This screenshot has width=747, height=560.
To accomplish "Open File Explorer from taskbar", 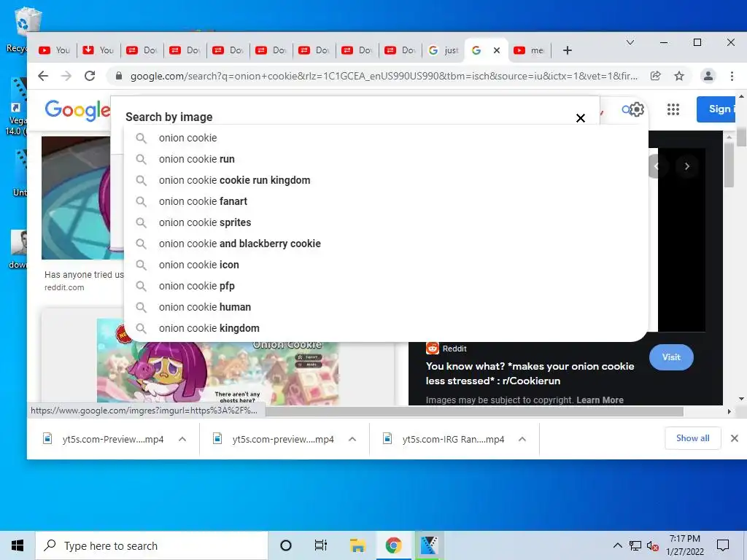I will (x=357, y=545).
